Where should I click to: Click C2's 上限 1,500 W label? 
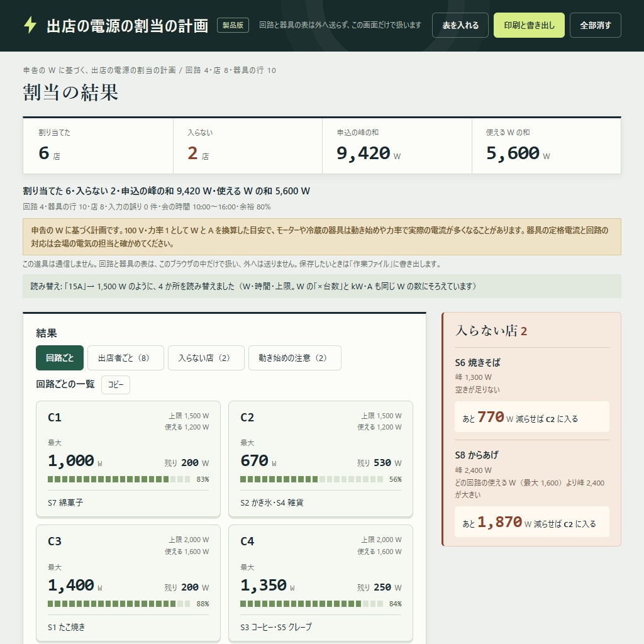tap(382, 416)
